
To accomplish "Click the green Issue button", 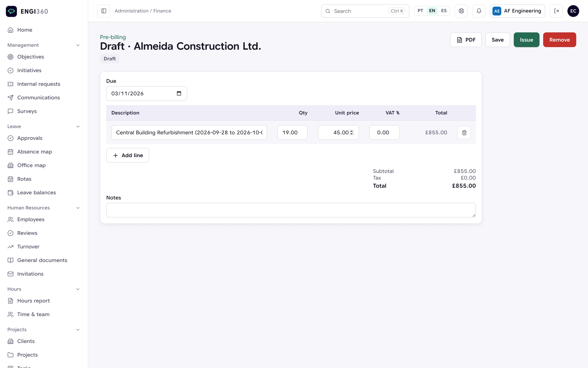I will click(x=526, y=40).
